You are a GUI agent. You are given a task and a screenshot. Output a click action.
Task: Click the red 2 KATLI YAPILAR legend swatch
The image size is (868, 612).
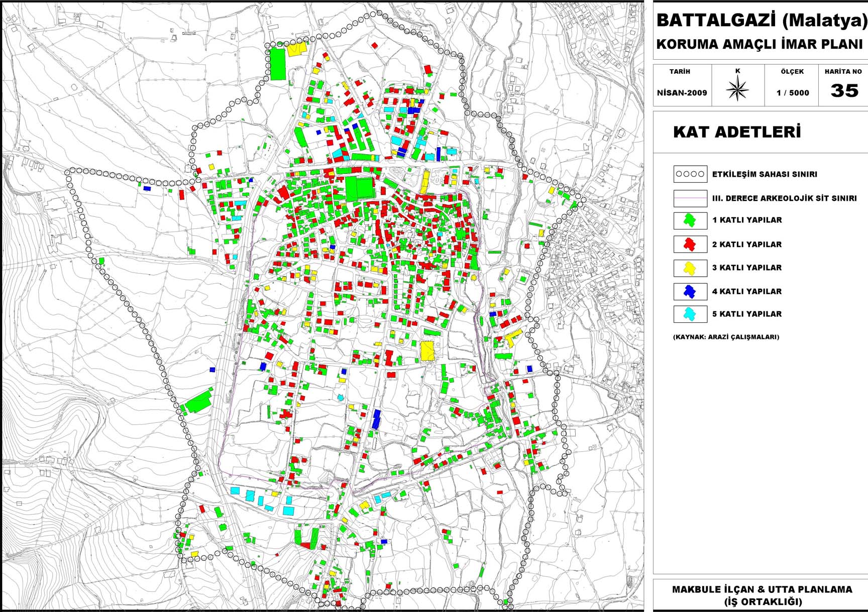pyautogui.click(x=690, y=244)
